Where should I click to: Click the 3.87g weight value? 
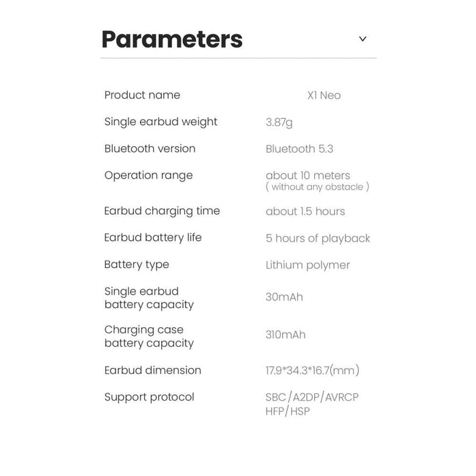280,122
